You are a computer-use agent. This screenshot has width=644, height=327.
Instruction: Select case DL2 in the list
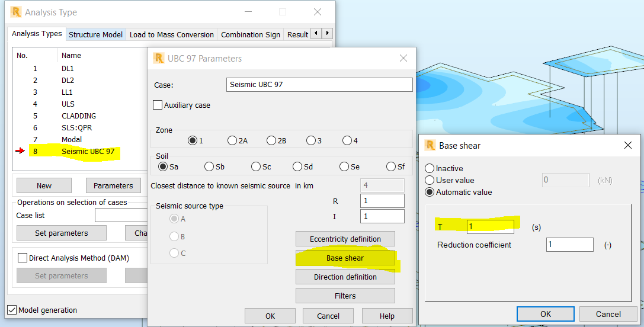68,80
